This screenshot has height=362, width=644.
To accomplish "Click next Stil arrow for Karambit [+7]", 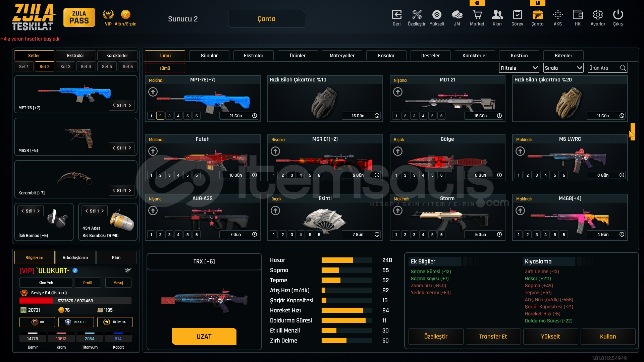I will (130, 190).
